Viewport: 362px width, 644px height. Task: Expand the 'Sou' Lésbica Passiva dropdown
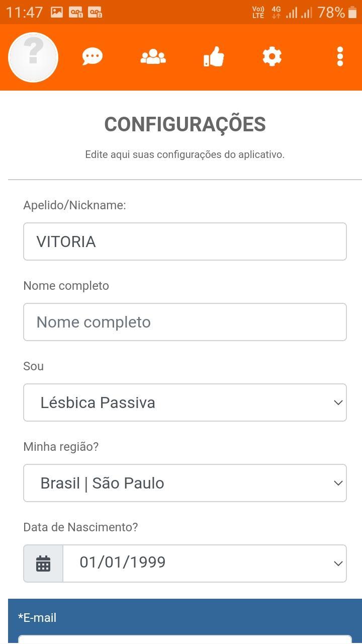point(185,403)
